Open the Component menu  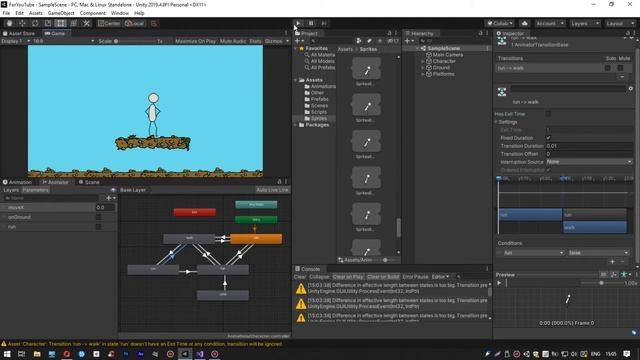pyautogui.click(x=92, y=13)
